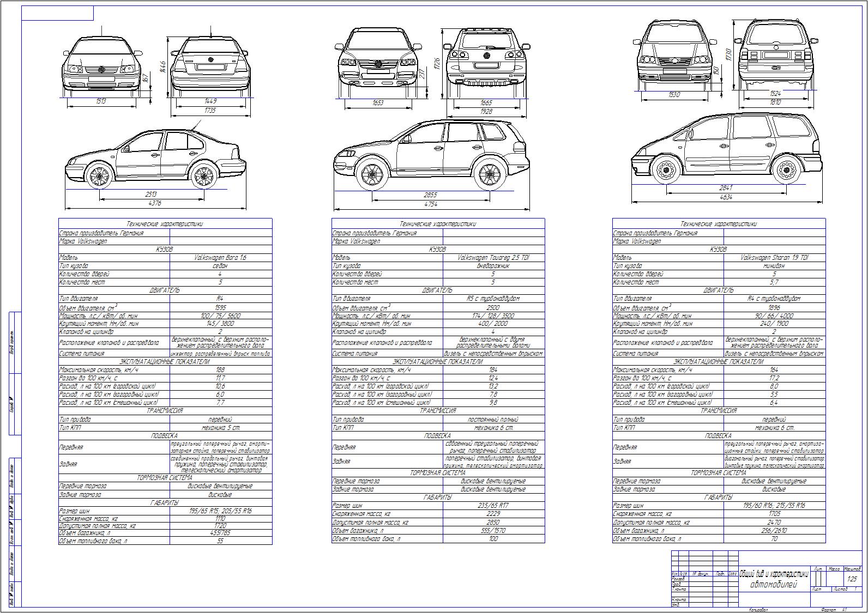Select the acceleration value "17,2"
Screen dimensions: 868x613
tap(774, 378)
